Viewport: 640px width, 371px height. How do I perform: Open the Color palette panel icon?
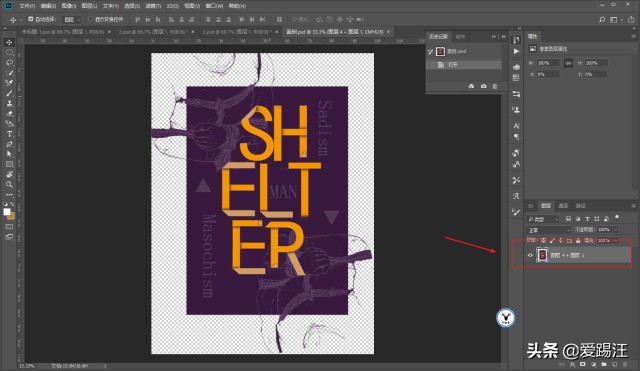(x=516, y=67)
